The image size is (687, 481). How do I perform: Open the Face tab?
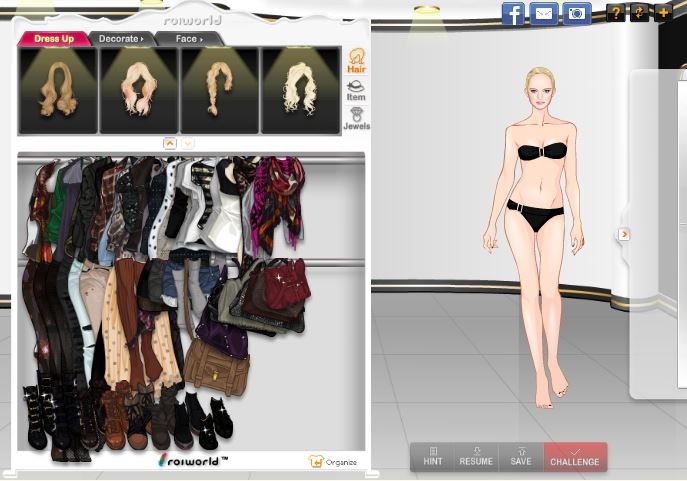188,39
